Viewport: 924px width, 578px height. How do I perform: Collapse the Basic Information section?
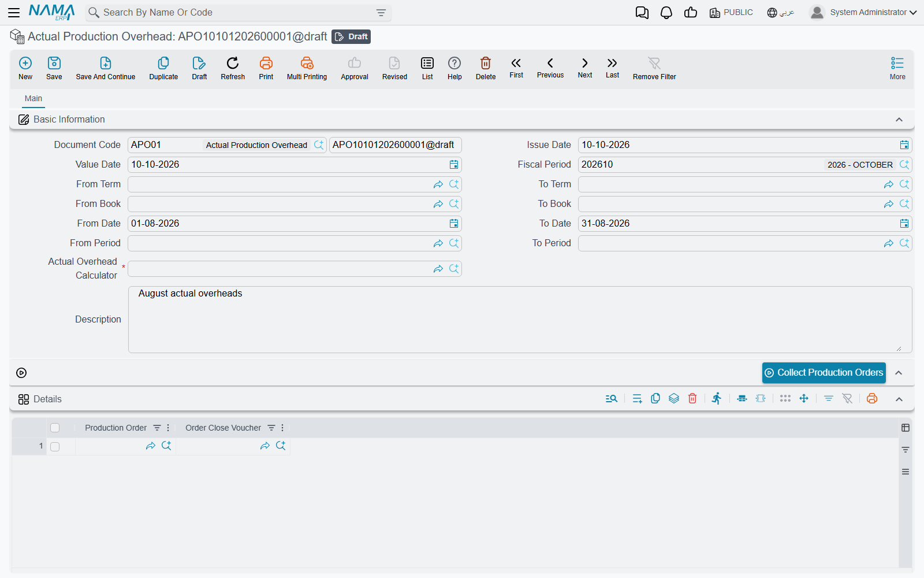(x=899, y=120)
